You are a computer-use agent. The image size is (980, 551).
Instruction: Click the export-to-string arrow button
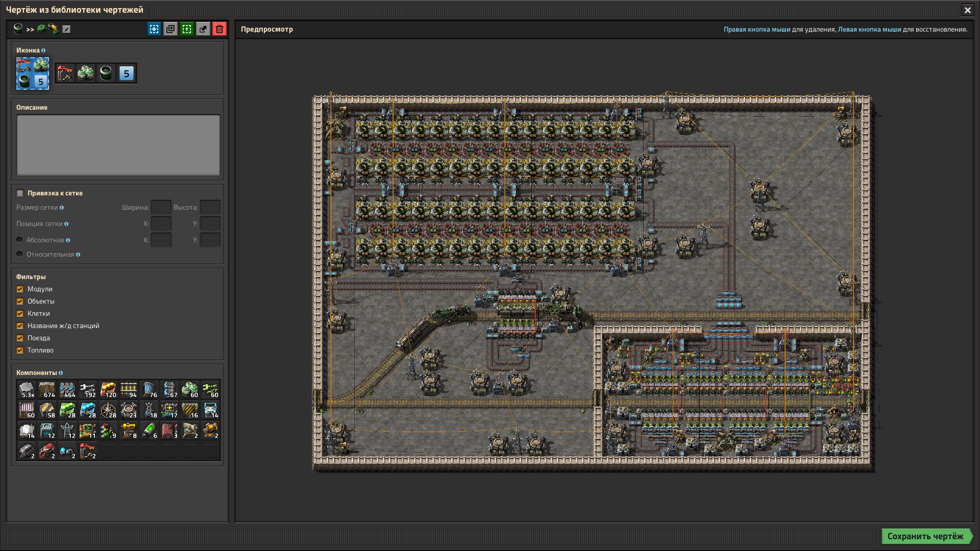(x=203, y=29)
